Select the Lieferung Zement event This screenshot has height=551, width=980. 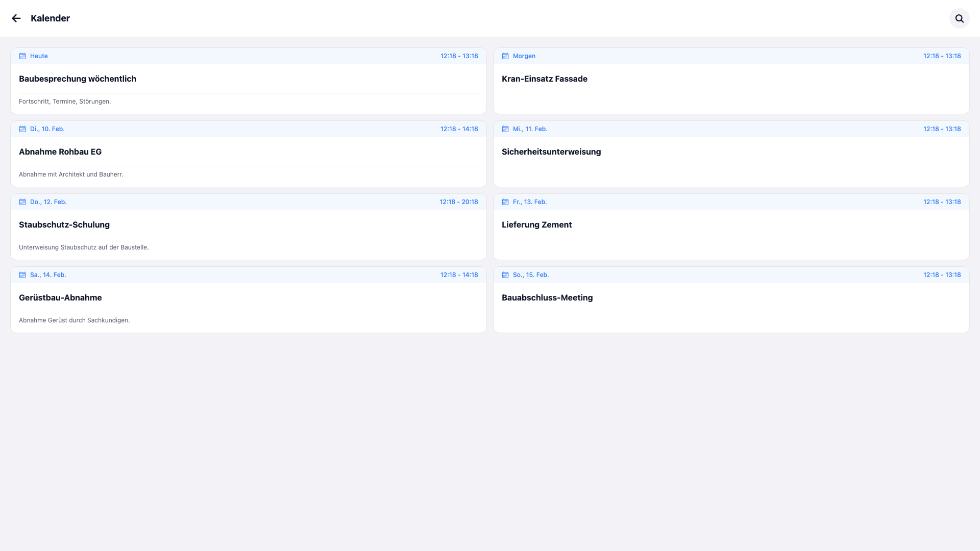537,224
